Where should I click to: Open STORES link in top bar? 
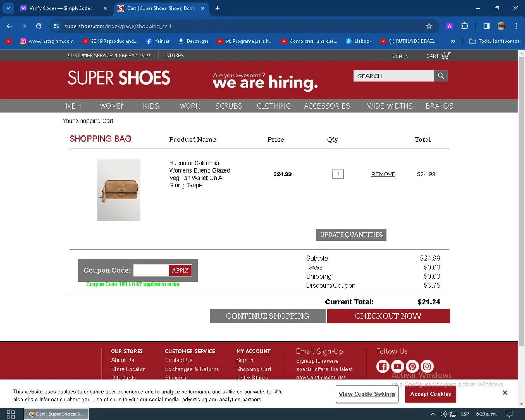point(175,55)
